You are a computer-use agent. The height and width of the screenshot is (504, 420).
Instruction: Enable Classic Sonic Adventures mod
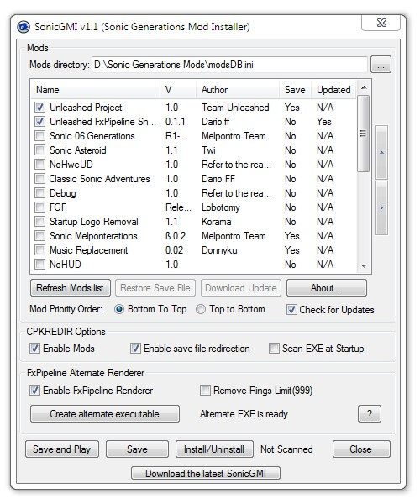[x=39, y=179]
